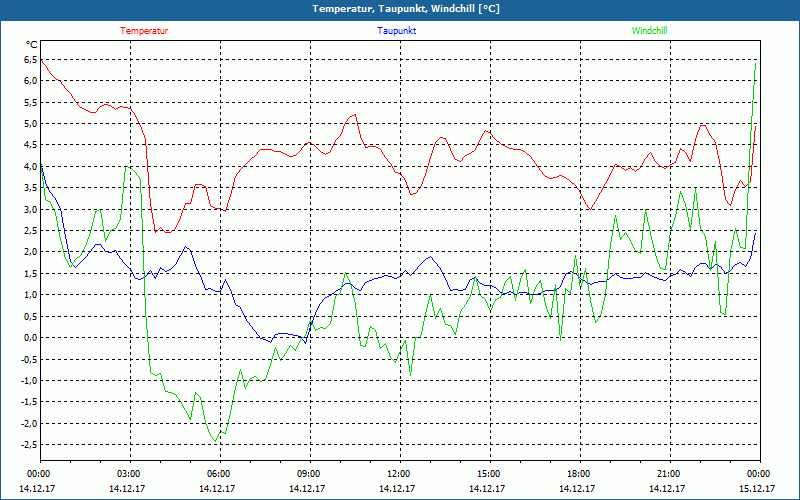
Task: Click the 18:00 time axis label
Action: pyautogui.click(x=578, y=474)
